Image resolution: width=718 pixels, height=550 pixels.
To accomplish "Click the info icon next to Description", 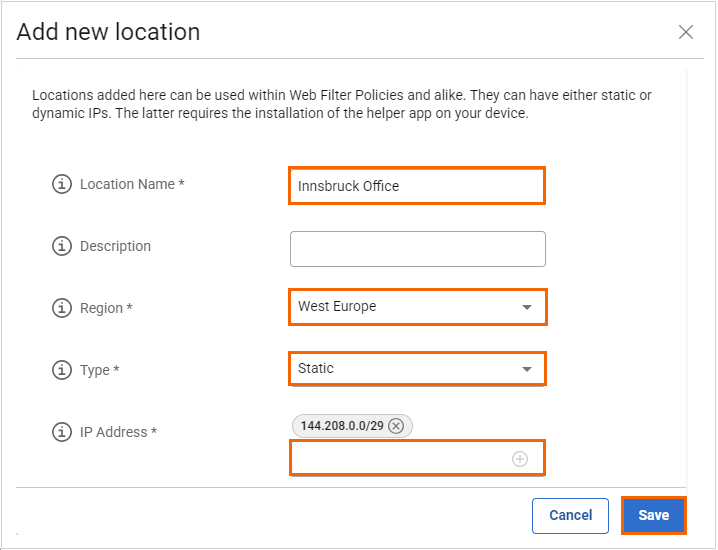I will tap(63, 246).
